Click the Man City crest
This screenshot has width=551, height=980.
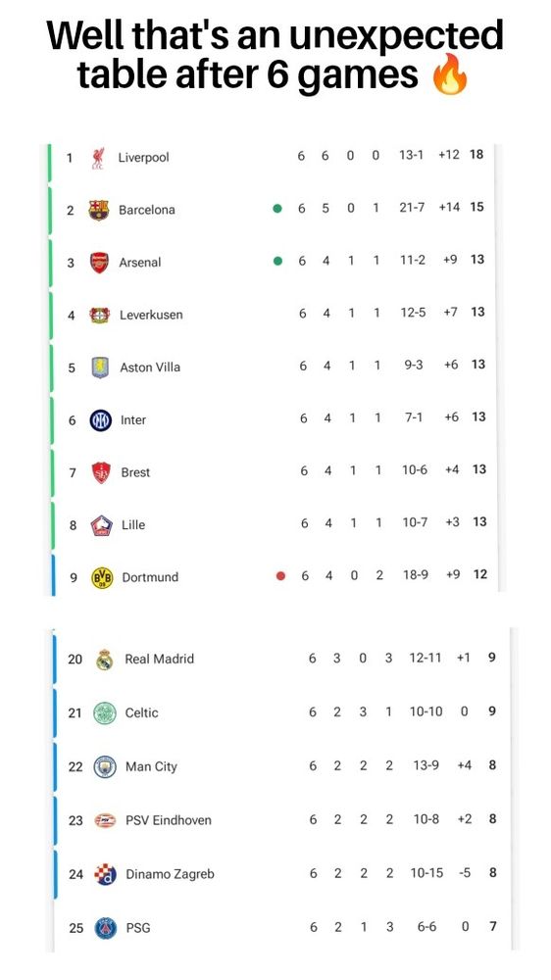(105, 767)
